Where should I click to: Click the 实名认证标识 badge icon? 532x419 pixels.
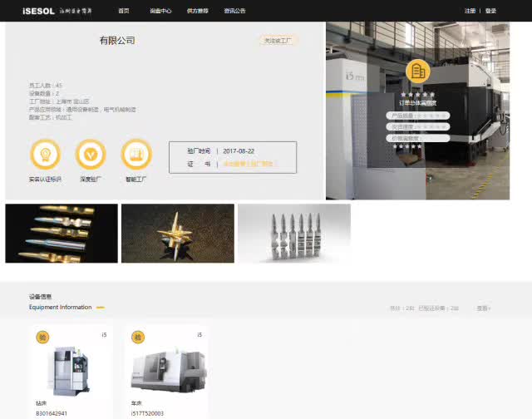[45, 154]
